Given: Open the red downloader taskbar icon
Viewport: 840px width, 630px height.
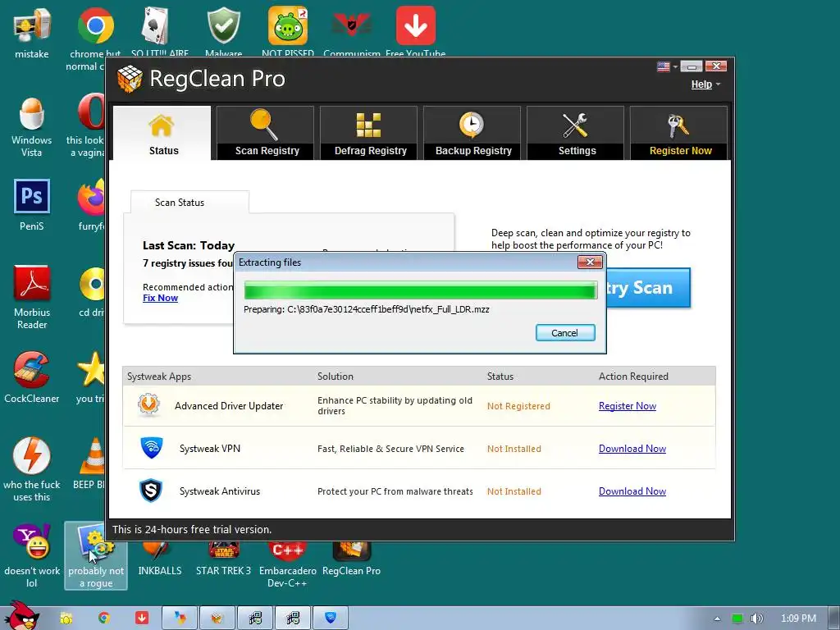Looking at the screenshot, I should [x=142, y=618].
